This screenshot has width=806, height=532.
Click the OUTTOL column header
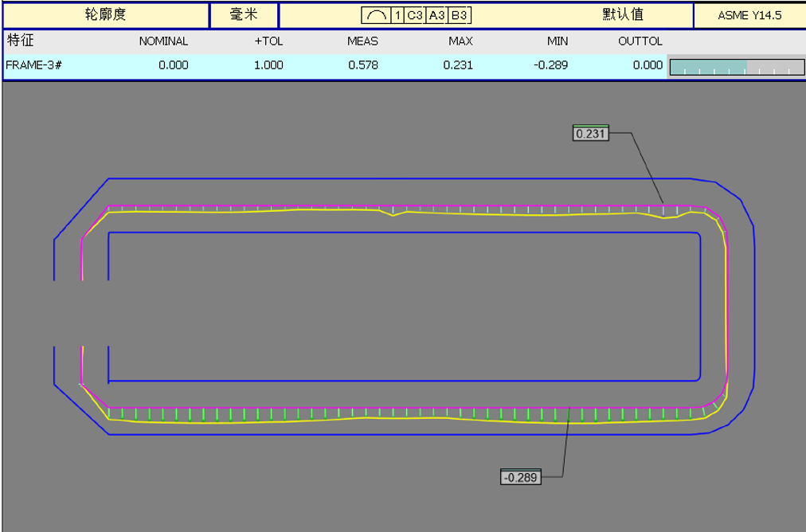coord(640,41)
